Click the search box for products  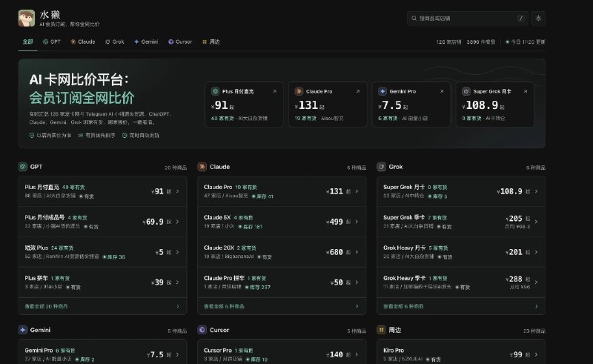coord(468,18)
